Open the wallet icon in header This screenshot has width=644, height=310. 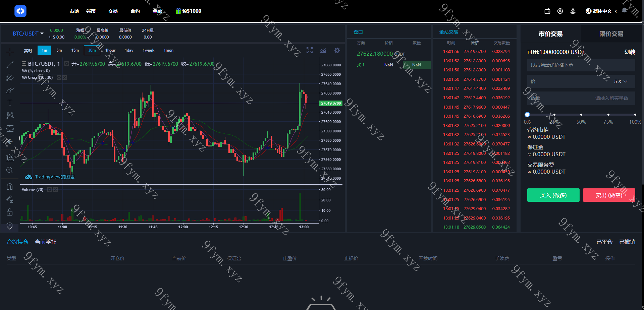(x=547, y=11)
